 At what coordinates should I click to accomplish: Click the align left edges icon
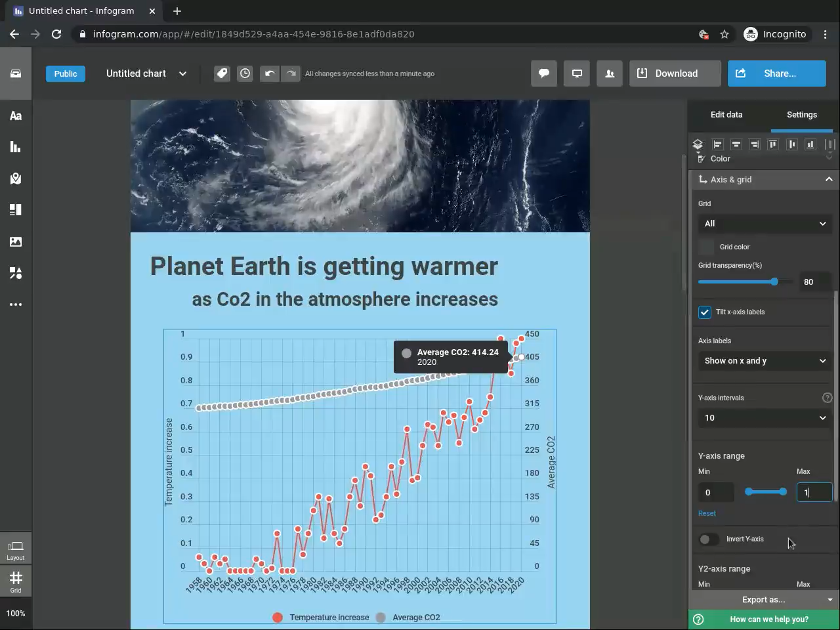(717, 144)
